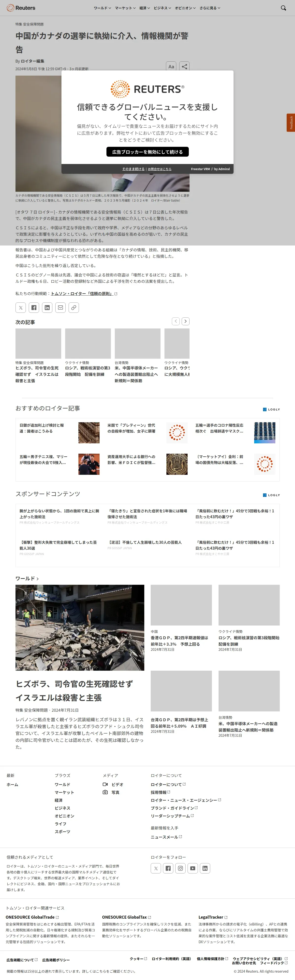
Task: Click the Reuters logo in the header
Action: pyautogui.click(x=21, y=8)
